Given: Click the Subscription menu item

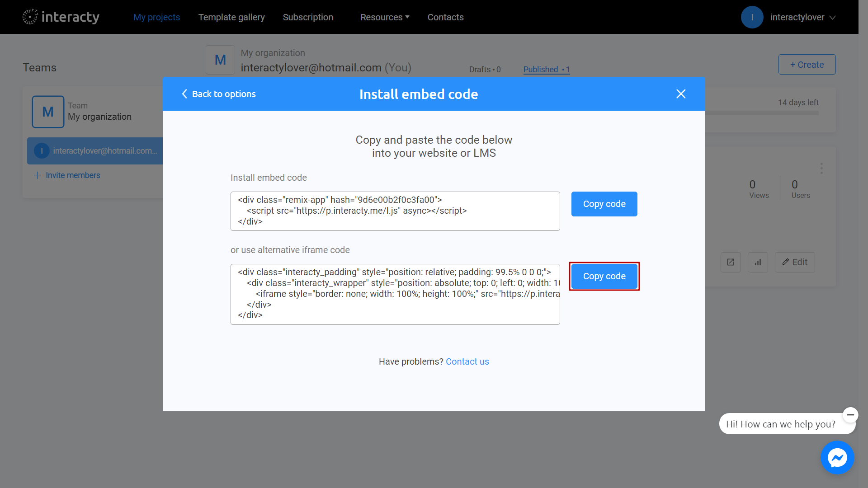Looking at the screenshot, I should (308, 17).
